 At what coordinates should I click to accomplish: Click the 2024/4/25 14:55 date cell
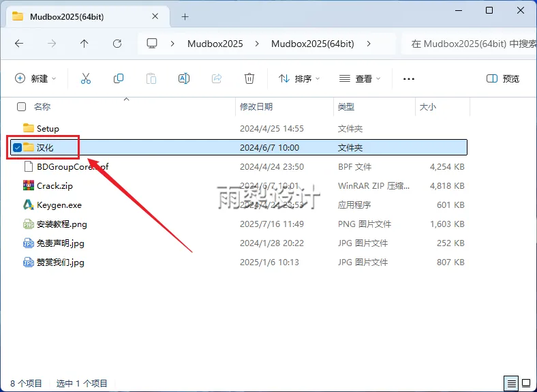click(272, 128)
